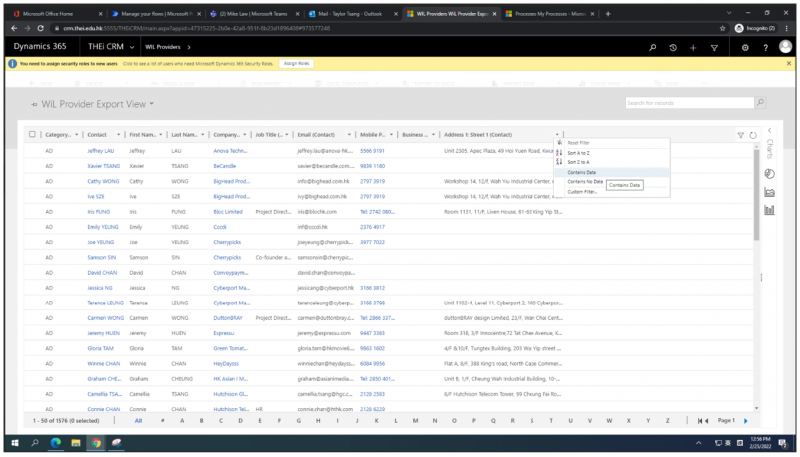
Task: Open Chrome from the taskbar
Action: click(x=96, y=443)
